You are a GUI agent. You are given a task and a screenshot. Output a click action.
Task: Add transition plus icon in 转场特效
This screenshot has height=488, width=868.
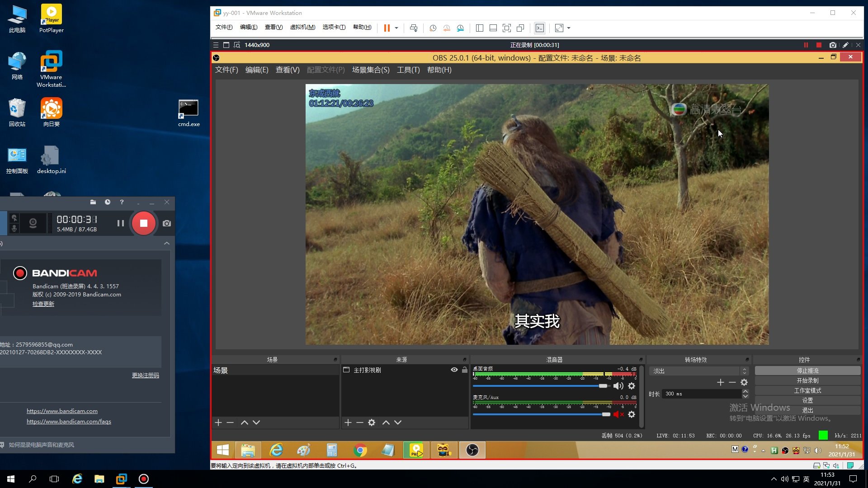point(721,382)
